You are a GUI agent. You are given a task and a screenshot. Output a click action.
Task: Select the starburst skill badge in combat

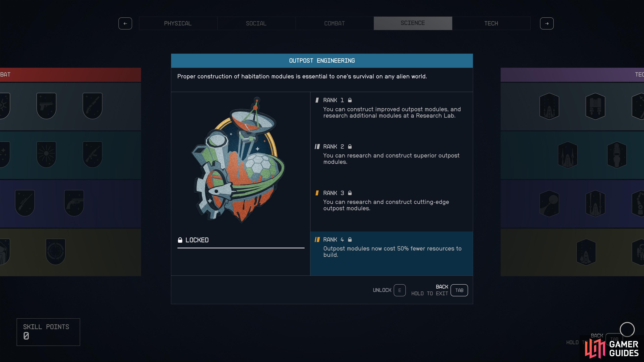tap(46, 154)
